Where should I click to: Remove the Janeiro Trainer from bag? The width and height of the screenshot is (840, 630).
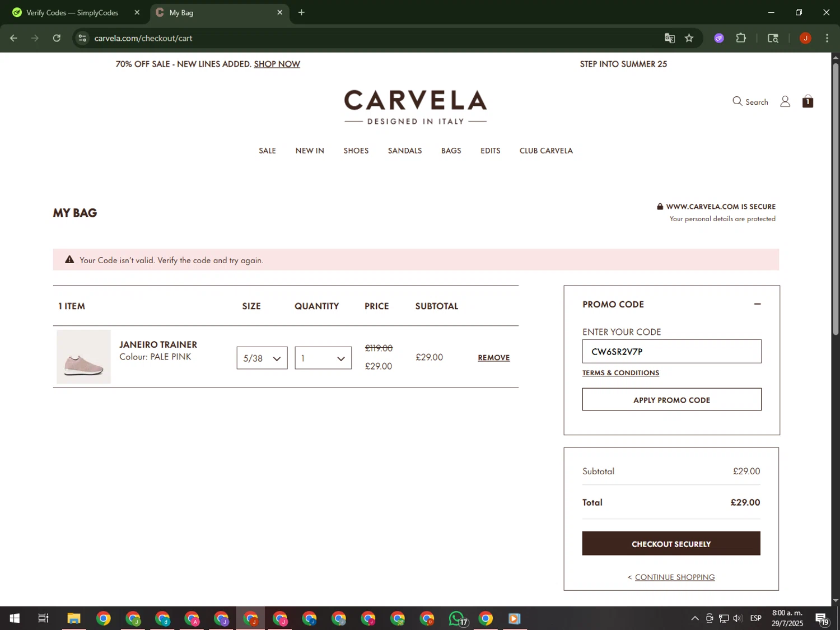[x=493, y=358]
